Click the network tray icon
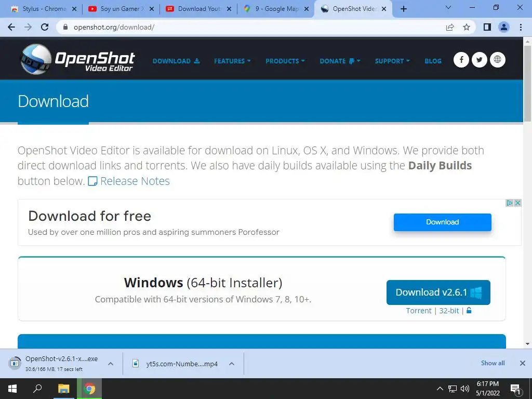Image resolution: width=532 pixels, height=399 pixels. [453, 389]
